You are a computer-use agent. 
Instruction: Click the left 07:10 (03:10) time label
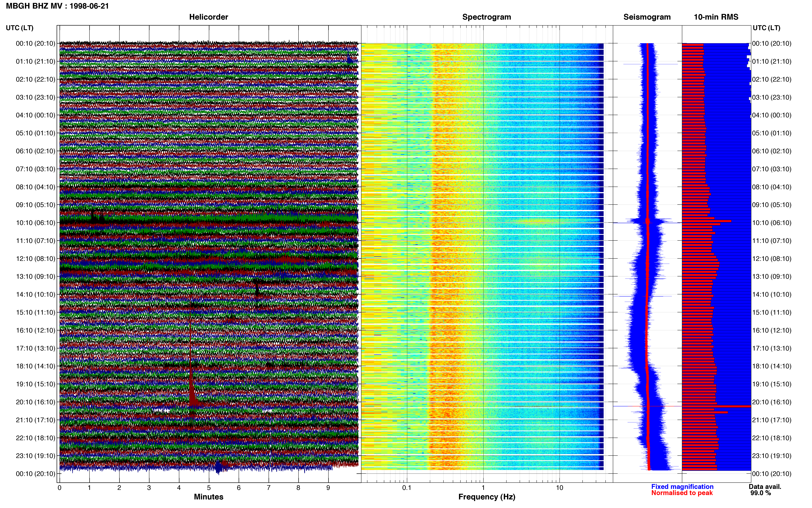coord(36,169)
